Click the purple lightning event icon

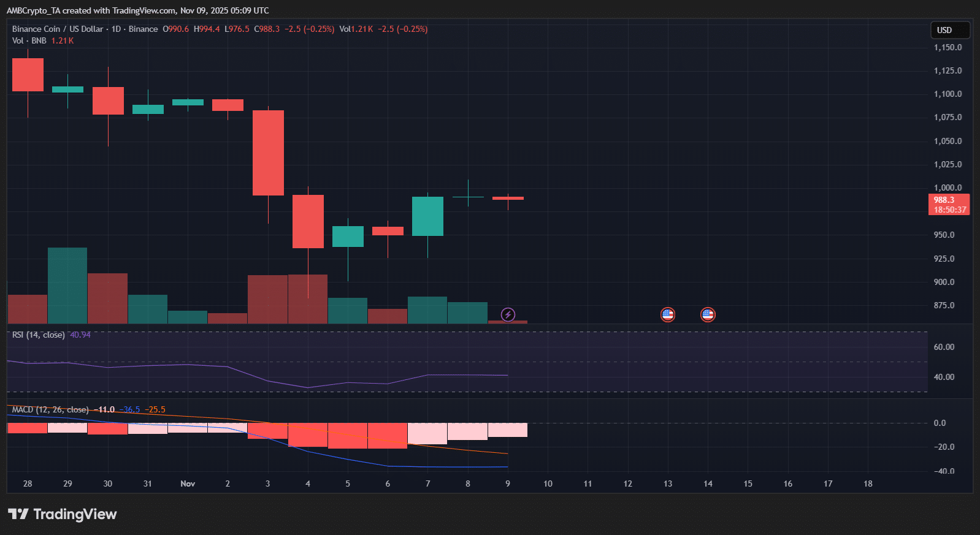tap(508, 315)
